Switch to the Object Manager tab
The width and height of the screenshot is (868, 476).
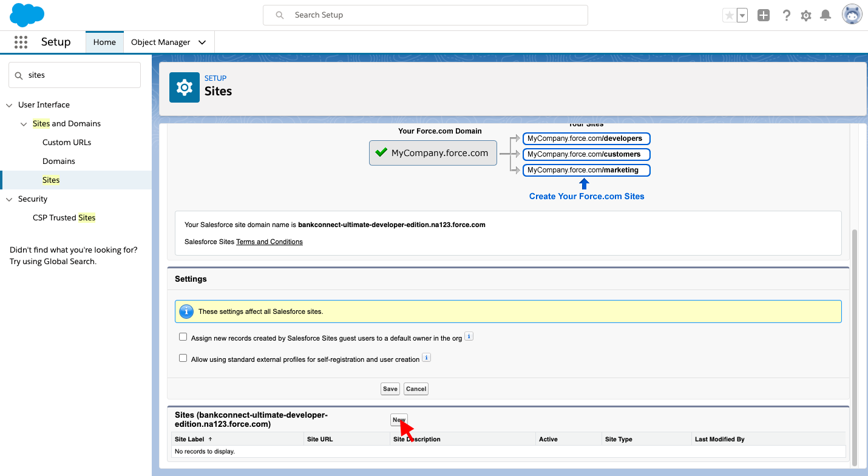(x=161, y=42)
